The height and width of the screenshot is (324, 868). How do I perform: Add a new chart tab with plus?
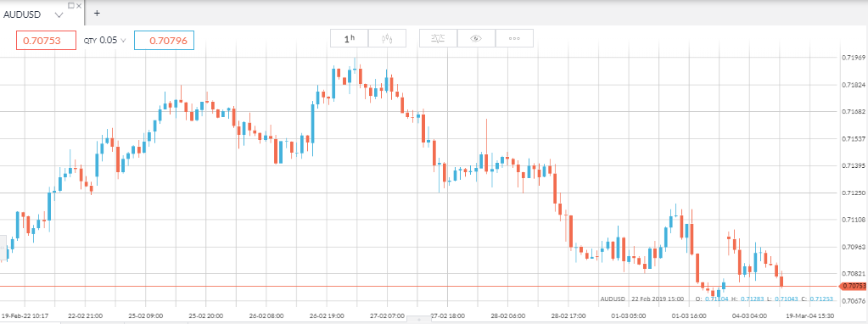point(97,14)
